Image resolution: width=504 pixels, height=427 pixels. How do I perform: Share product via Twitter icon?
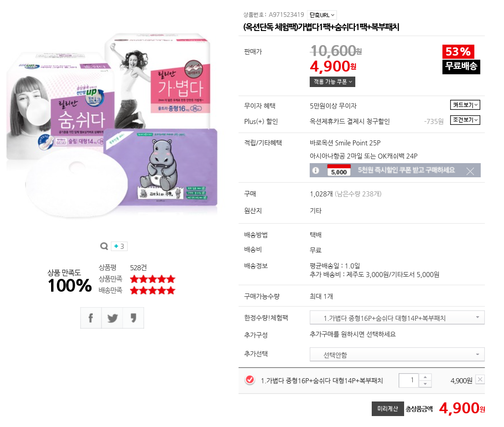(x=112, y=318)
